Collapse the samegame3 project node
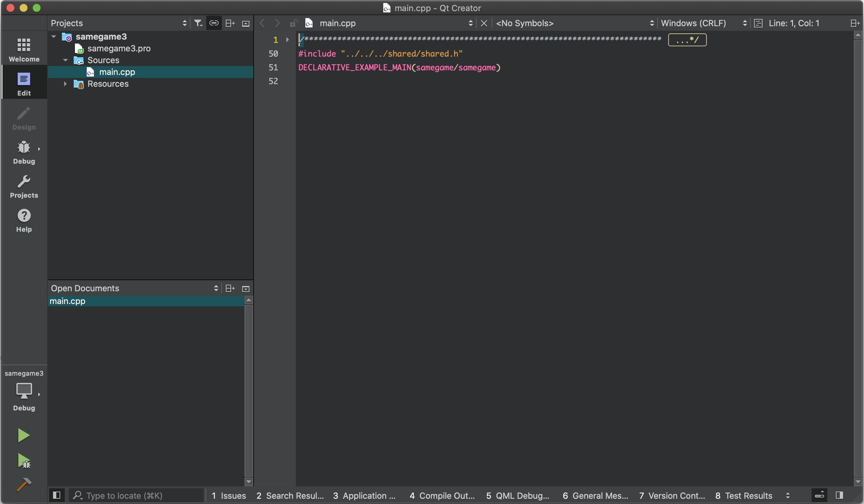Viewport: 864px width, 504px height. click(x=54, y=36)
